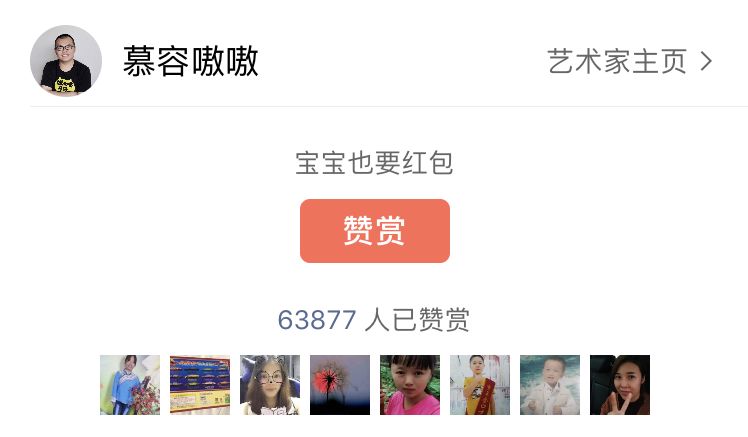Open avatar of woman making peace sign

click(x=620, y=385)
